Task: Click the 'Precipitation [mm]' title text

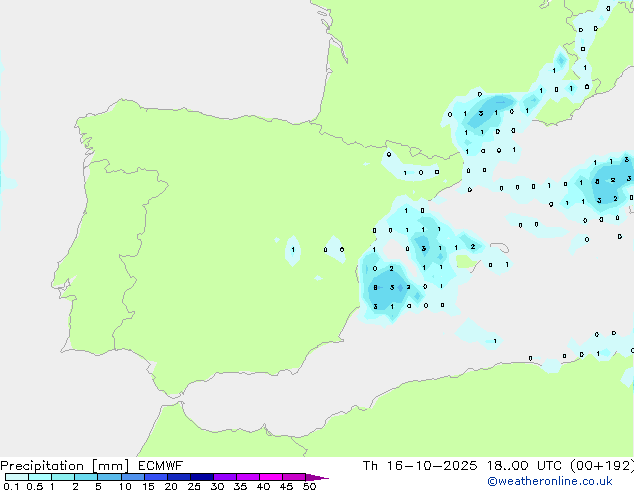Action: pyautogui.click(x=65, y=466)
